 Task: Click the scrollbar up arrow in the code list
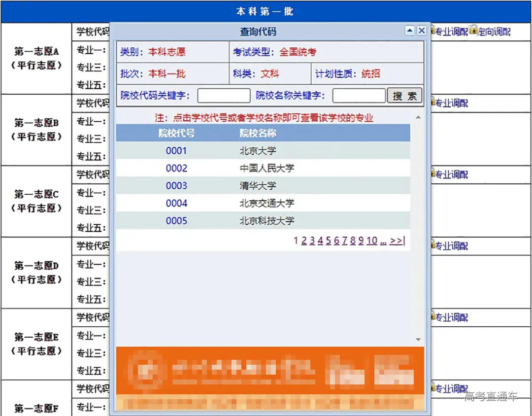point(418,118)
